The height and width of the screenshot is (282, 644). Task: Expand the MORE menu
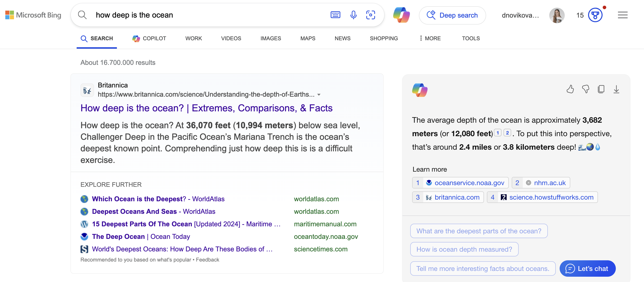[x=430, y=39]
